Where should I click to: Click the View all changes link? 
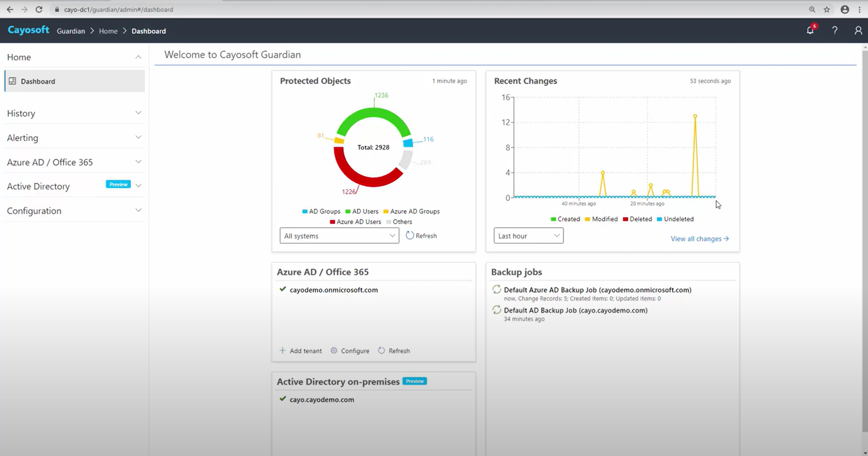pyautogui.click(x=700, y=239)
